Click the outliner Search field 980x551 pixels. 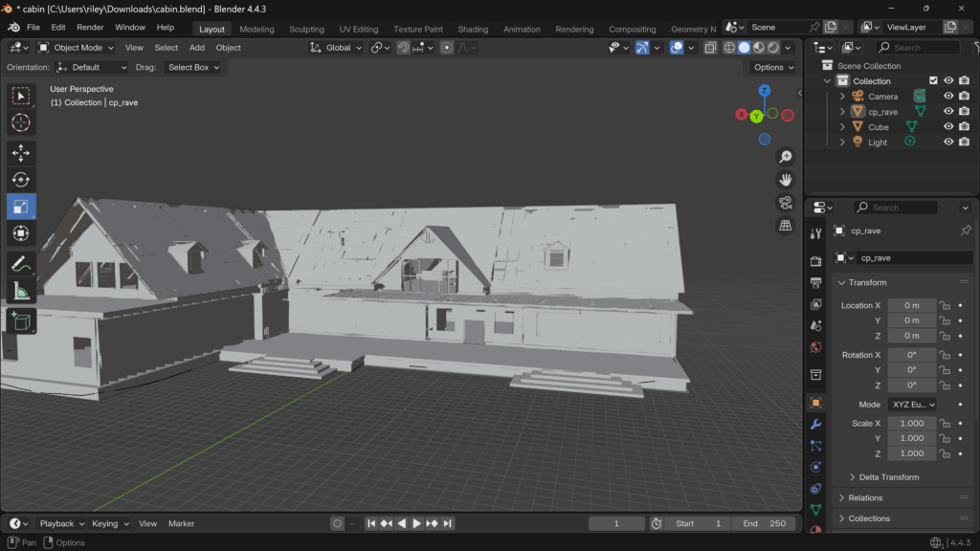tap(917, 48)
